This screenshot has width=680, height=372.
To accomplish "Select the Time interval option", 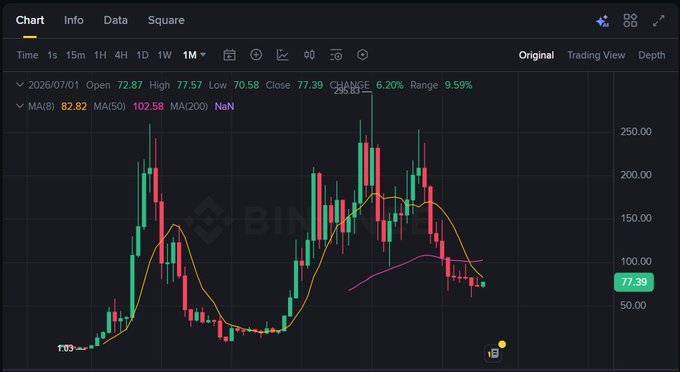I will [27, 55].
